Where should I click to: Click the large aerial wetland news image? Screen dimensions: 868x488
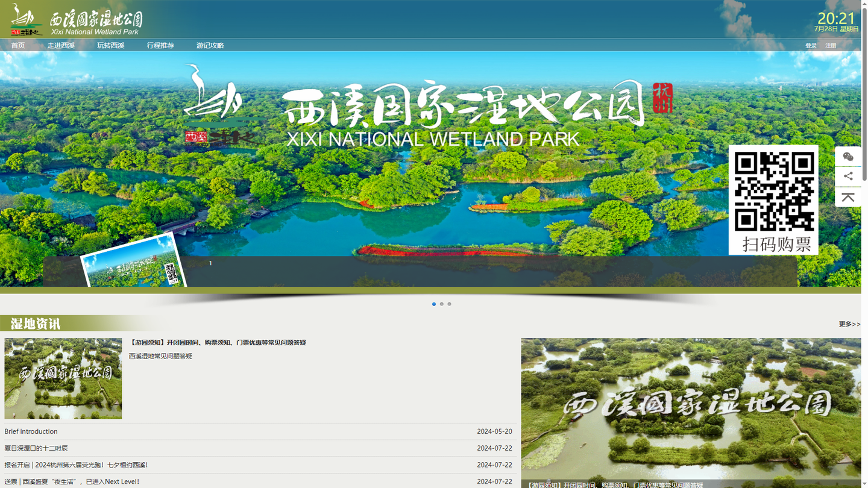(x=691, y=413)
